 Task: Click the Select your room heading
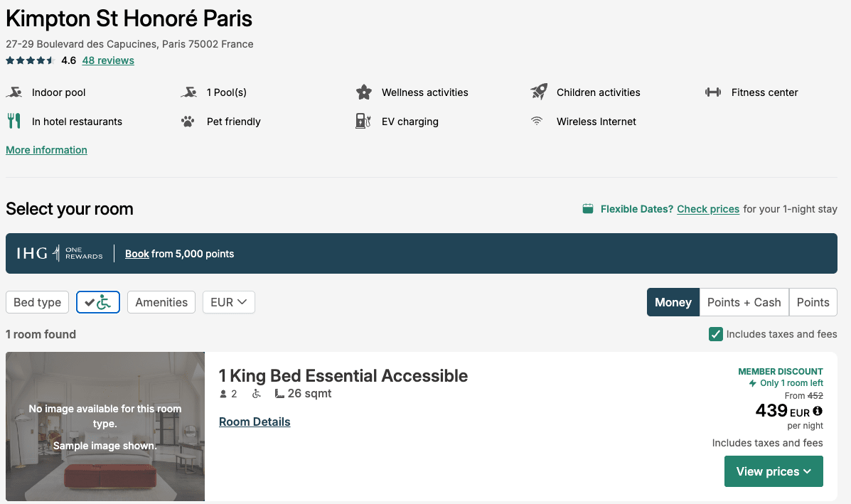pos(70,209)
